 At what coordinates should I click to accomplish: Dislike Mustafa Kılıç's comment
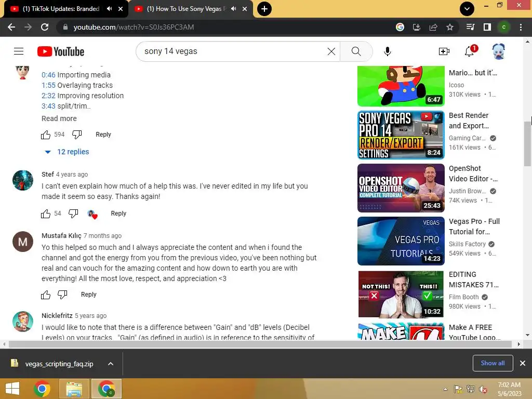(x=62, y=295)
